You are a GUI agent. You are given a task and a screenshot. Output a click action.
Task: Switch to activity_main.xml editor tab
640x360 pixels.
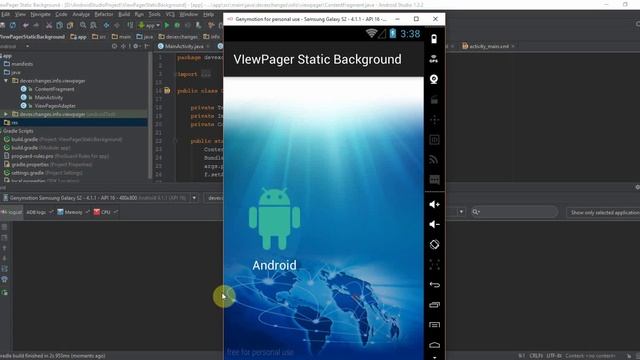pyautogui.click(x=489, y=47)
